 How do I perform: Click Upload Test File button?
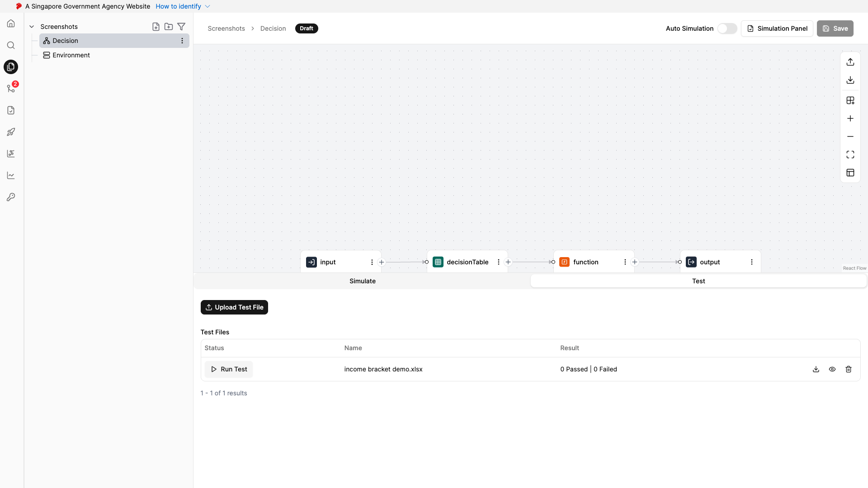(x=234, y=307)
